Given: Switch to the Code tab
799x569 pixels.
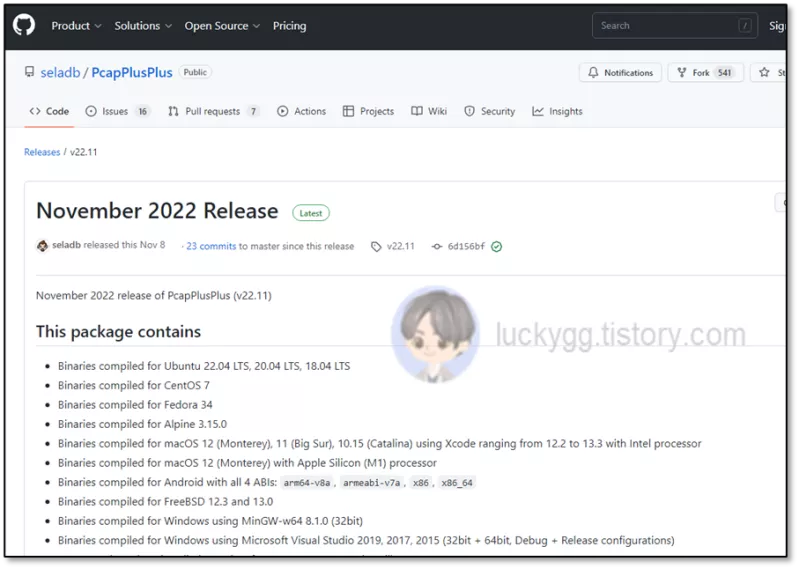Looking at the screenshot, I should (x=49, y=111).
